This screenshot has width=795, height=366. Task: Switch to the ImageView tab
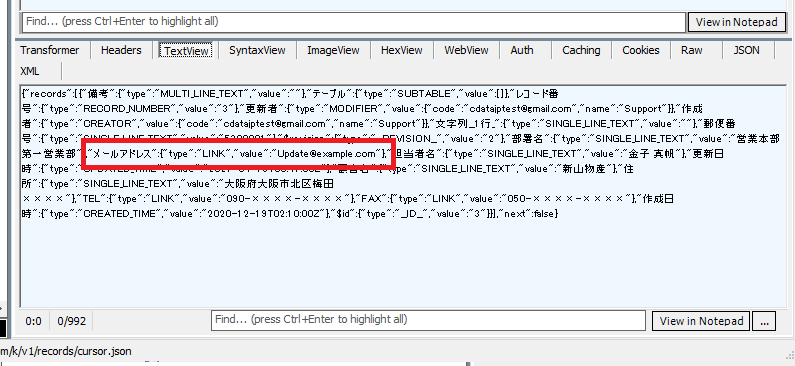pyautogui.click(x=333, y=50)
